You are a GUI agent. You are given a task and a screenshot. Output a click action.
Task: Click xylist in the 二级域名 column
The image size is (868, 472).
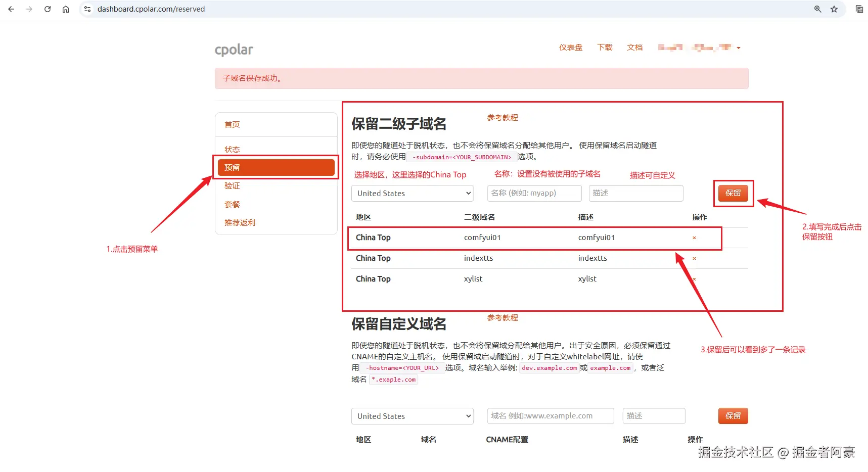[x=473, y=279]
